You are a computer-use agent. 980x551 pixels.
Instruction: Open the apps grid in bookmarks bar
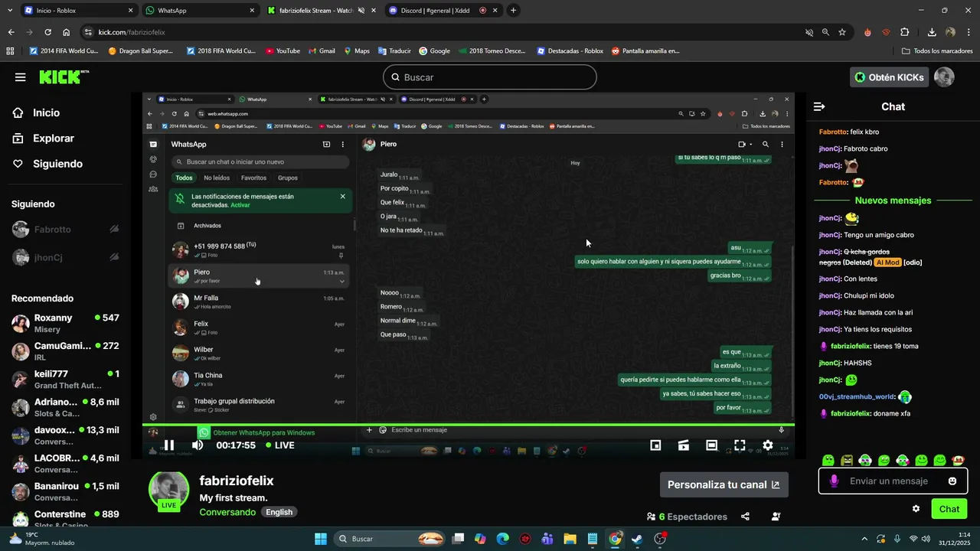[10, 51]
